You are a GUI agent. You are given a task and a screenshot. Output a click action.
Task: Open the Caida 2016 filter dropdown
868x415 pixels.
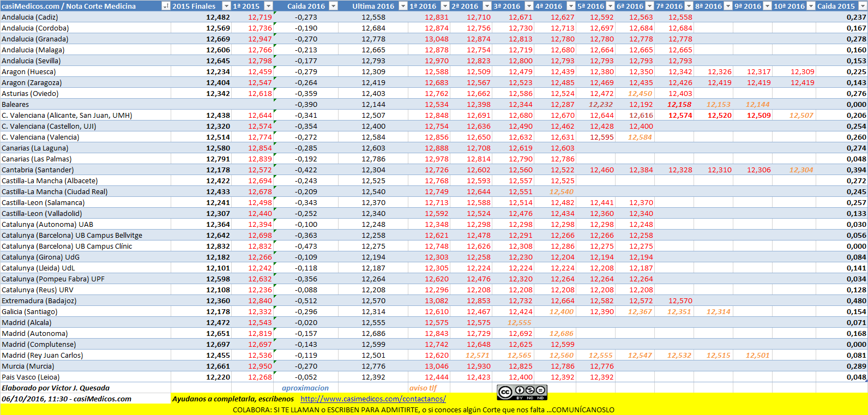(x=334, y=6)
